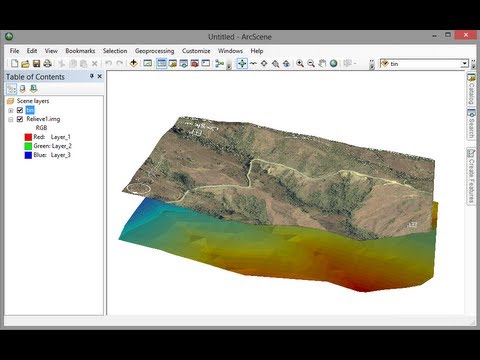Viewport: 480px width, 360px height.
Task: Click the Add Data button
Action: (x=134, y=63)
